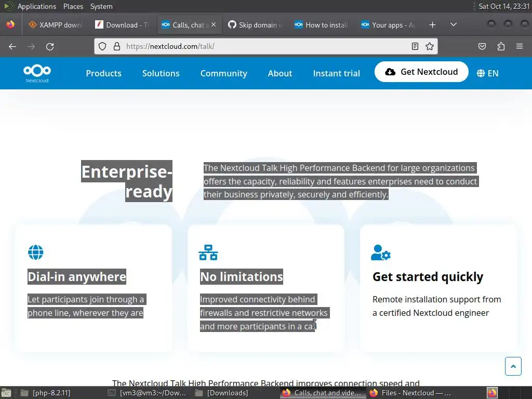The height and width of the screenshot is (399, 532).
Task: Expand the list all tabs chevron
Action: pos(453,25)
